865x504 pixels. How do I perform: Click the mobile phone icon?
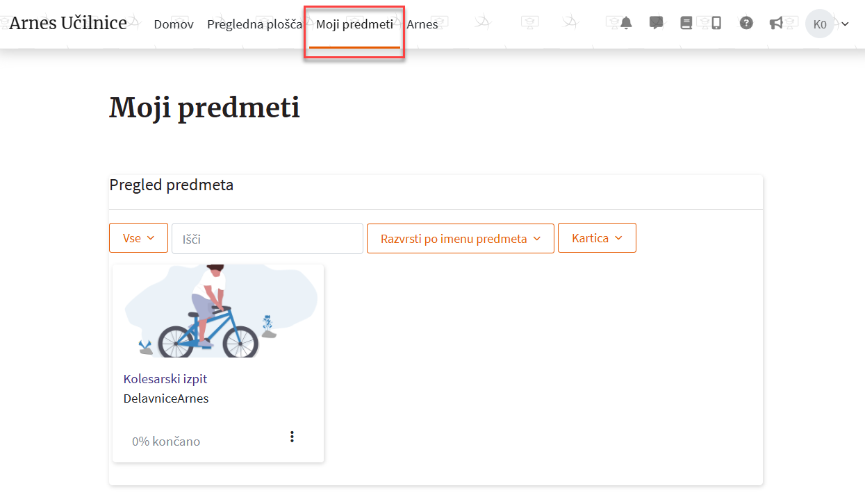pos(716,24)
